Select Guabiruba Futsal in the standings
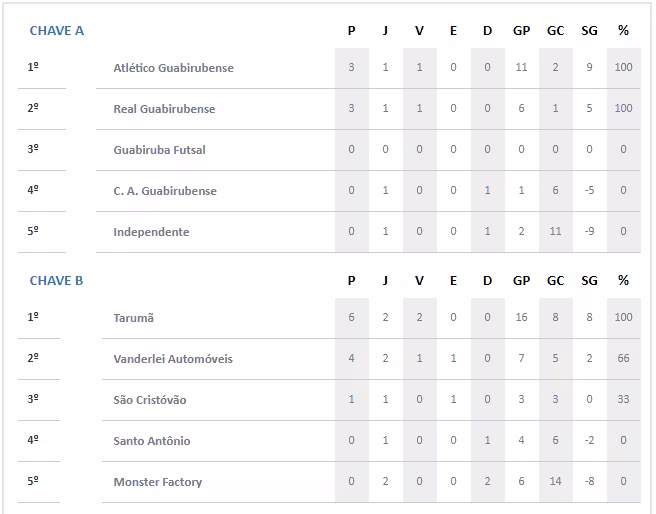This screenshot has height=514, width=656. (160, 150)
